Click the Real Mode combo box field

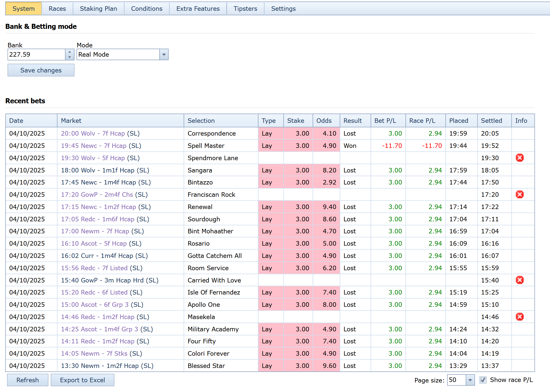[x=118, y=54]
